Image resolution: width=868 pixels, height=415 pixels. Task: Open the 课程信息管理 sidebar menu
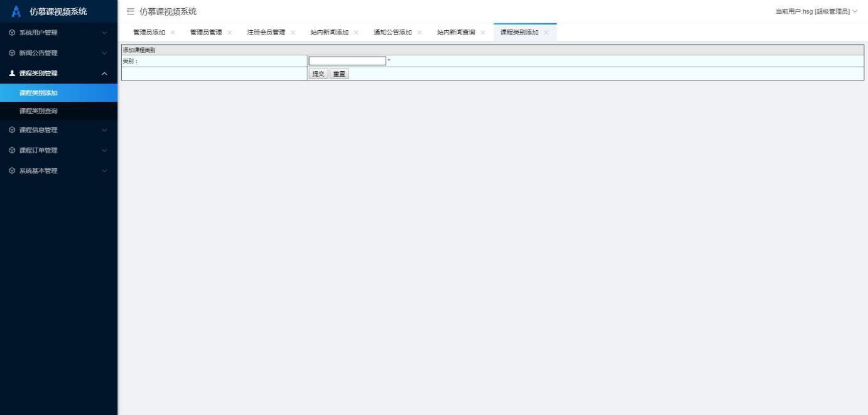click(58, 130)
